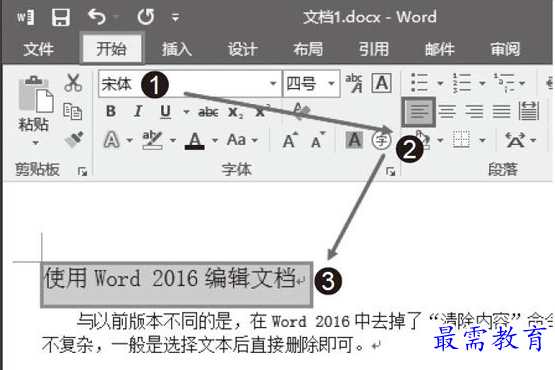Open the 文件 tab

[x=39, y=49]
